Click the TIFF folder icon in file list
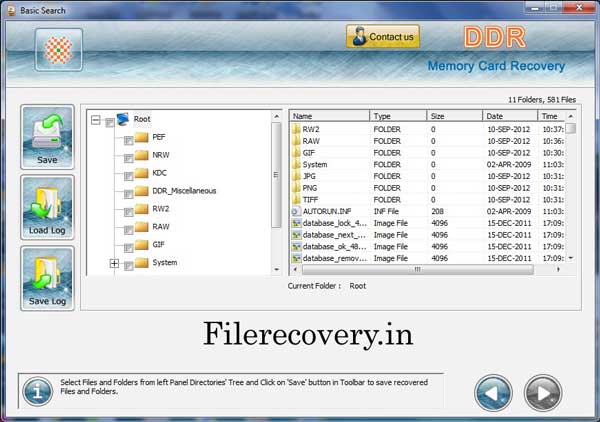Image resolution: width=600 pixels, height=422 pixels. coord(296,199)
